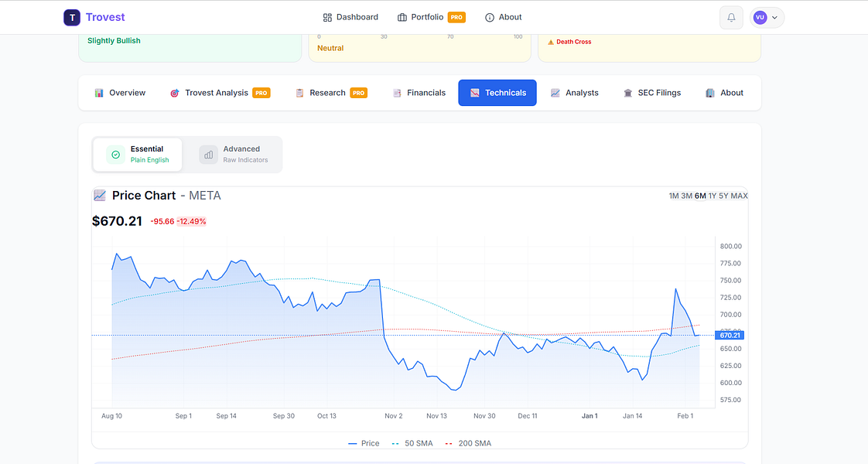The width and height of the screenshot is (868, 464).
Task: Open notifications bell
Action: (731, 17)
